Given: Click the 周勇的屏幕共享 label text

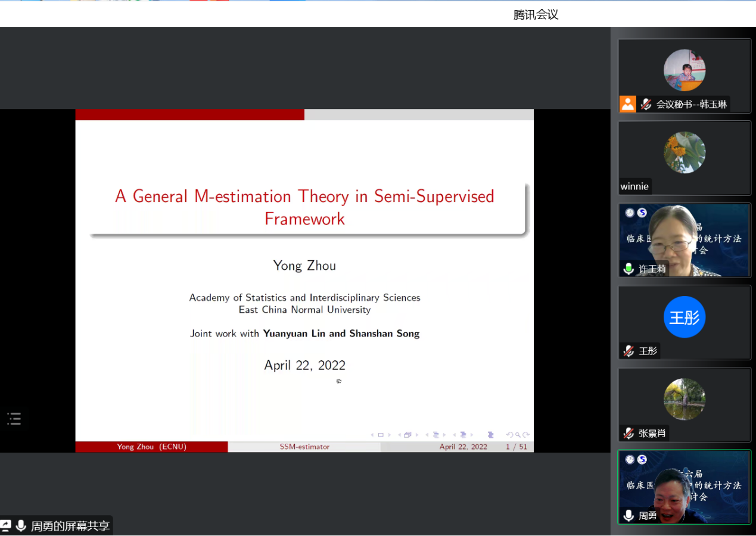Looking at the screenshot, I should tap(70, 526).
